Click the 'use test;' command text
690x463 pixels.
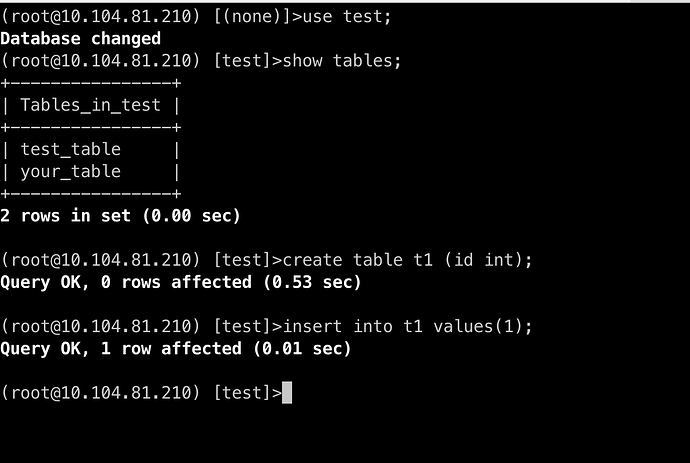(x=347, y=17)
